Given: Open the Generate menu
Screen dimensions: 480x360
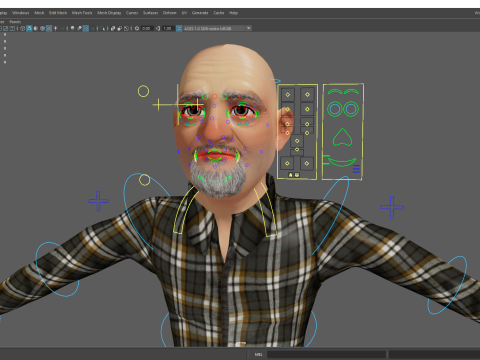Looking at the screenshot, I should point(200,13).
